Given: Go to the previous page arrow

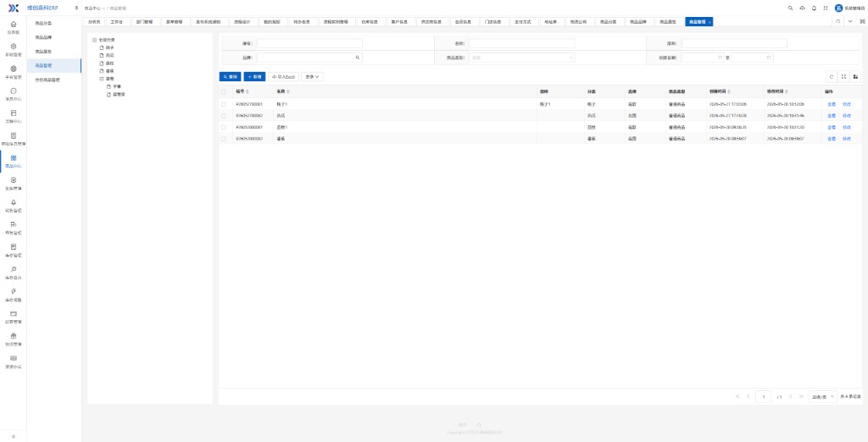Looking at the screenshot, I should (x=748, y=396).
